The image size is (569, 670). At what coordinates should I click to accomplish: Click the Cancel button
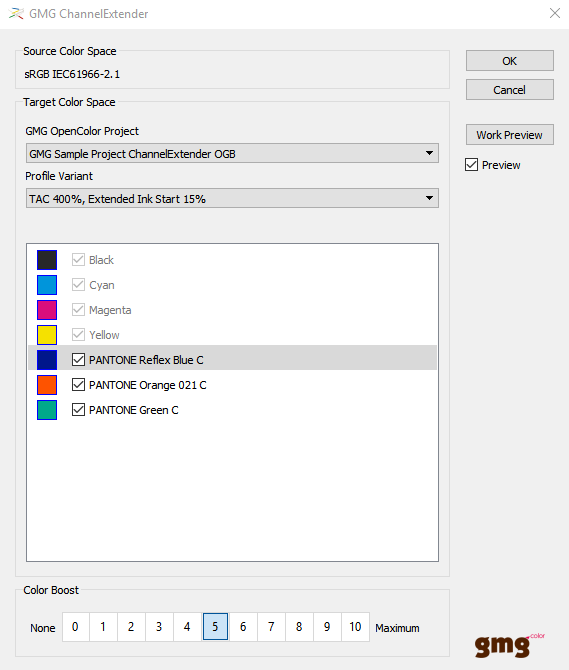[510, 90]
